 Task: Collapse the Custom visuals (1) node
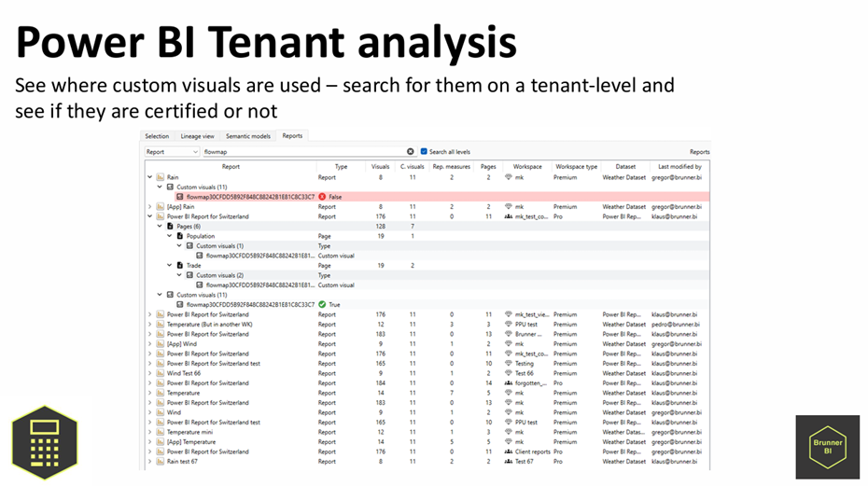pyautogui.click(x=179, y=245)
